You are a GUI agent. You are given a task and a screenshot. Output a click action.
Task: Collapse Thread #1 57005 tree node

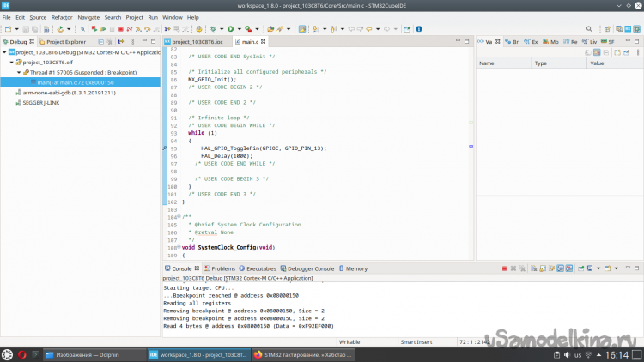[x=17, y=72]
